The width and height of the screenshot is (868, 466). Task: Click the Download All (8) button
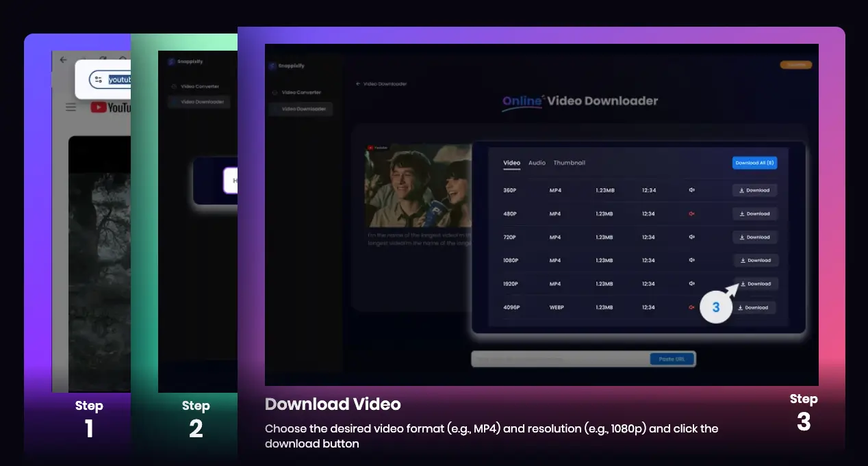coord(755,163)
